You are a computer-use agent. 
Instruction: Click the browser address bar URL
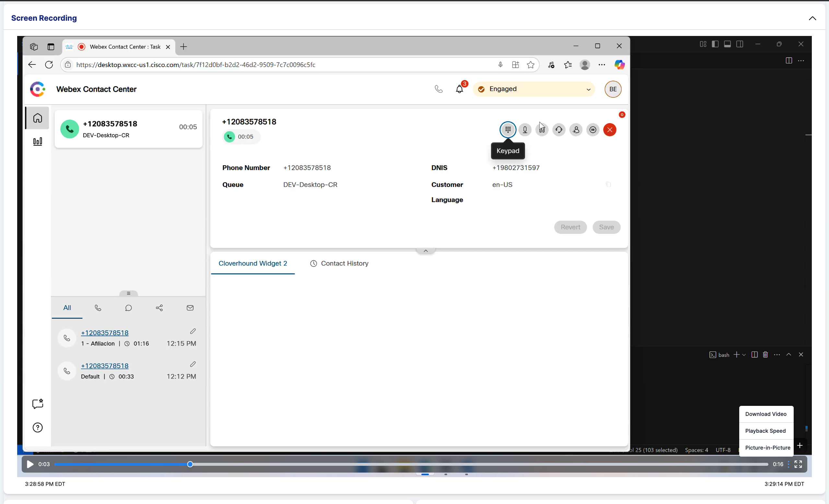[196, 64]
